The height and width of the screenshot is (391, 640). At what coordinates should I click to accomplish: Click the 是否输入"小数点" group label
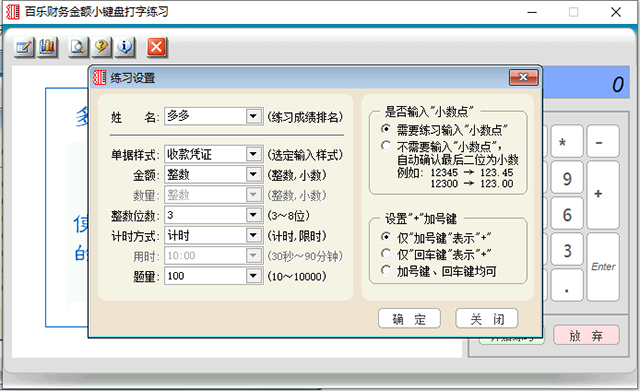[x=429, y=111]
